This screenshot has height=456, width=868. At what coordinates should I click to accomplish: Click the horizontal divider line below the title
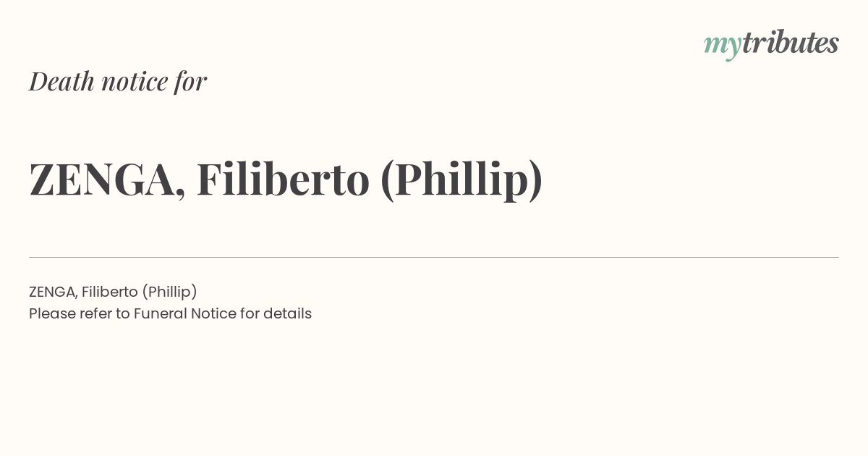tap(434, 257)
